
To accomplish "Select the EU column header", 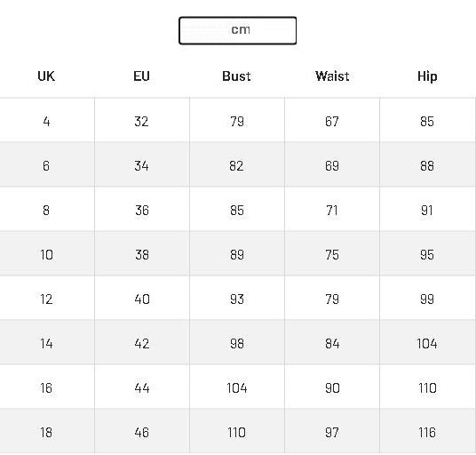I will [141, 76].
